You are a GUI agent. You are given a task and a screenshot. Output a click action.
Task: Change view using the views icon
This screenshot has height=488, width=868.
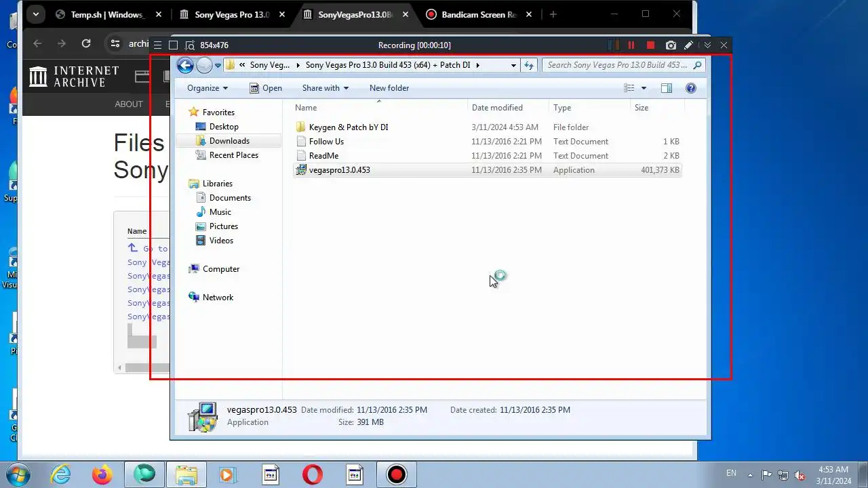629,88
